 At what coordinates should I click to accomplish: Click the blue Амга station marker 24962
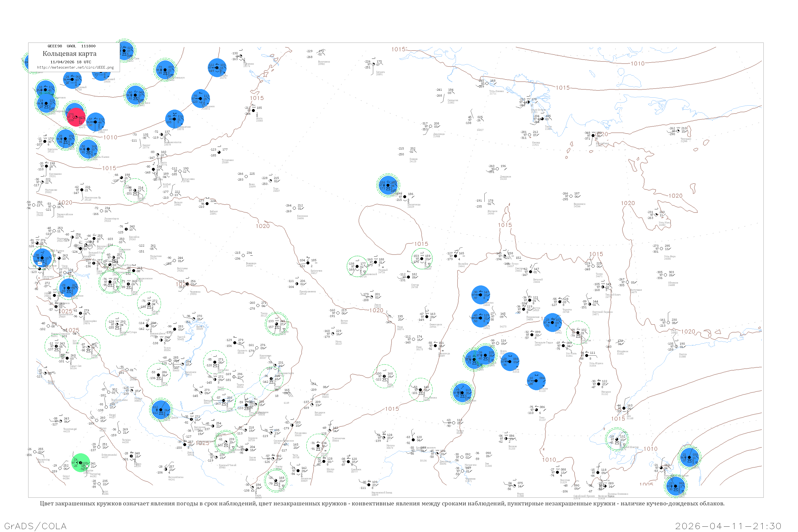coord(552,322)
